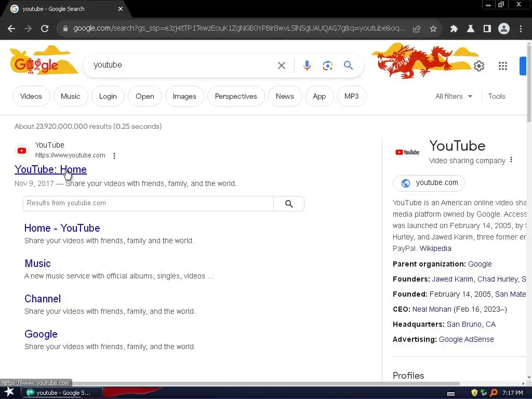This screenshot has width=532, height=399.
Task: Expand the All filters dropdown
Action: 454,96
